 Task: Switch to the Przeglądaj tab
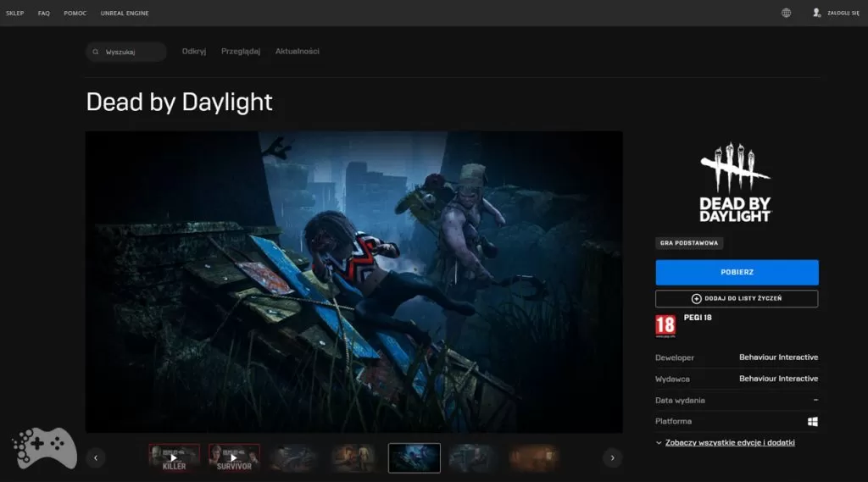click(240, 51)
